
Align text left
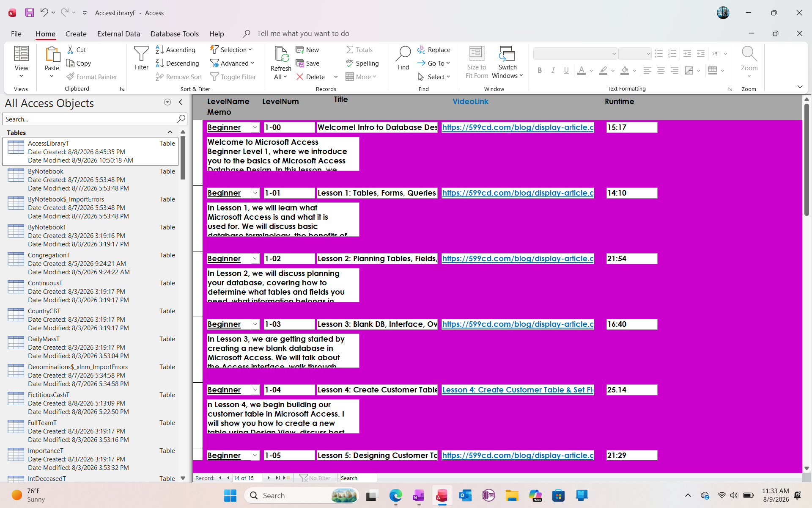coord(647,71)
